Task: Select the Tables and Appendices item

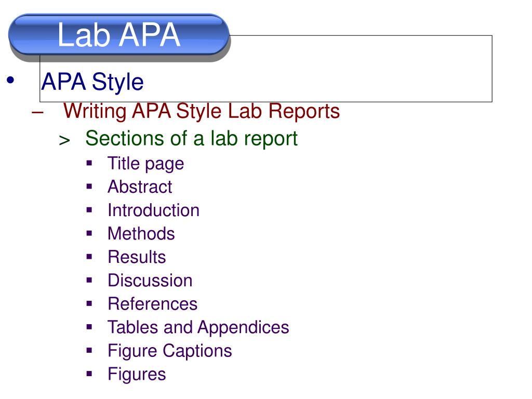Action: pyautogui.click(x=198, y=328)
